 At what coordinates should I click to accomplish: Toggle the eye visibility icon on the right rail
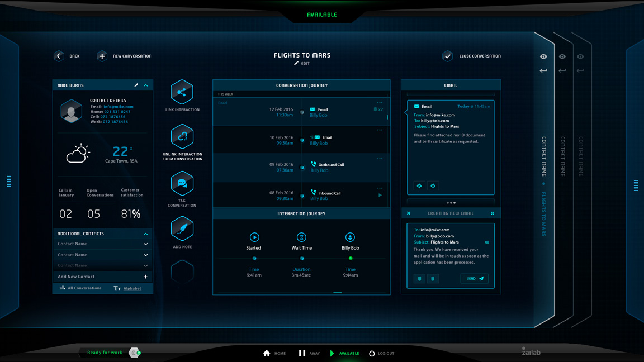[x=543, y=56]
